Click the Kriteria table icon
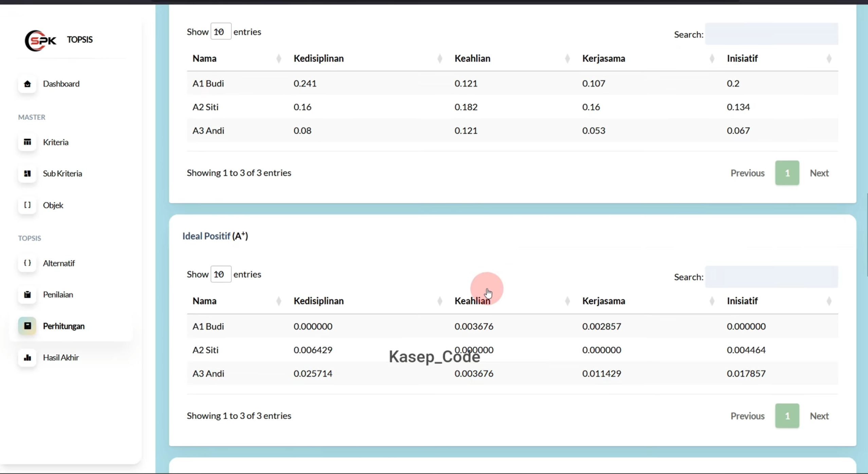868x474 pixels. (27, 142)
